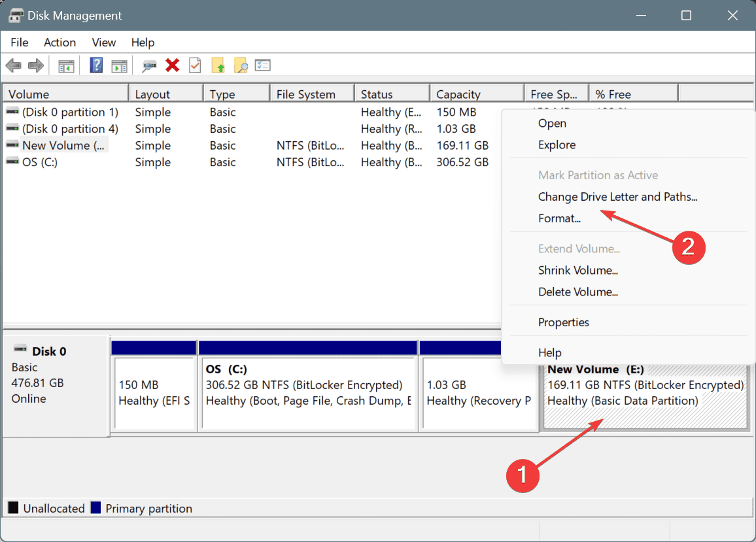This screenshot has width=756, height=542.
Task: Click the Disk 0 Basic 476.81 GB label
Action: coord(55,386)
